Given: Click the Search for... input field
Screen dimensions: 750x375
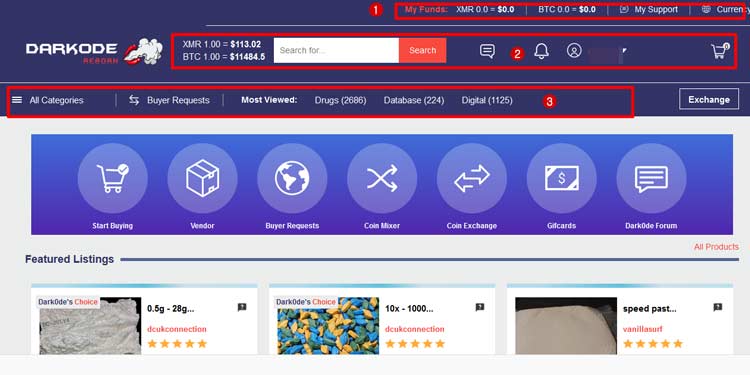Looking at the screenshot, I should [x=336, y=50].
